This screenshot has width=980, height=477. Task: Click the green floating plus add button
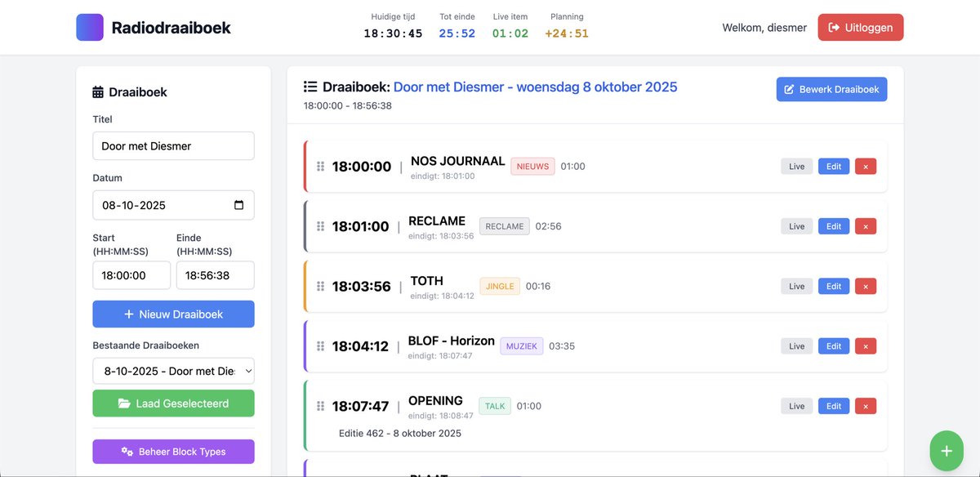(x=947, y=451)
